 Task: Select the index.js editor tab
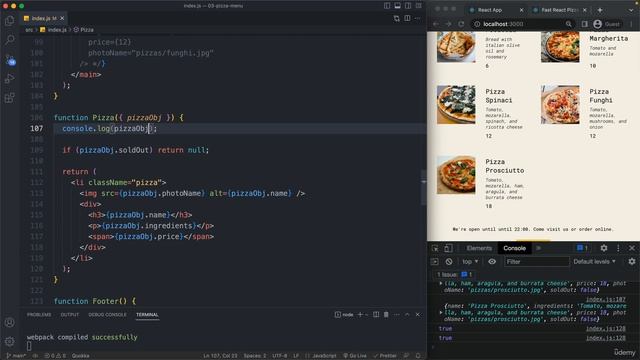[44, 18]
